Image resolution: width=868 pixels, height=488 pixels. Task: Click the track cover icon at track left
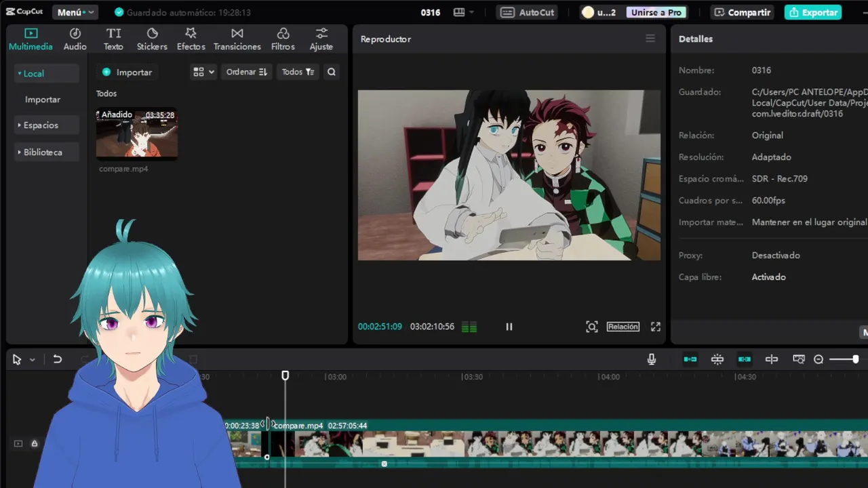click(18, 443)
